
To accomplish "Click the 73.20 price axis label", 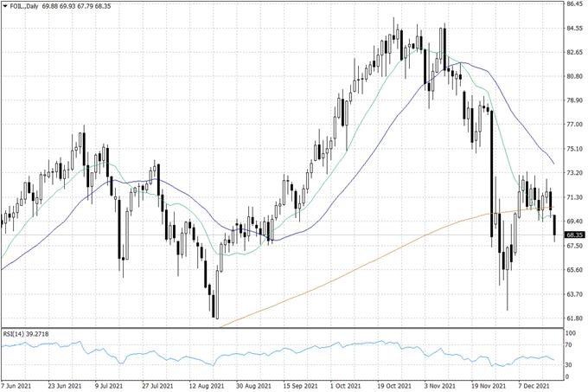I will pos(574,173).
